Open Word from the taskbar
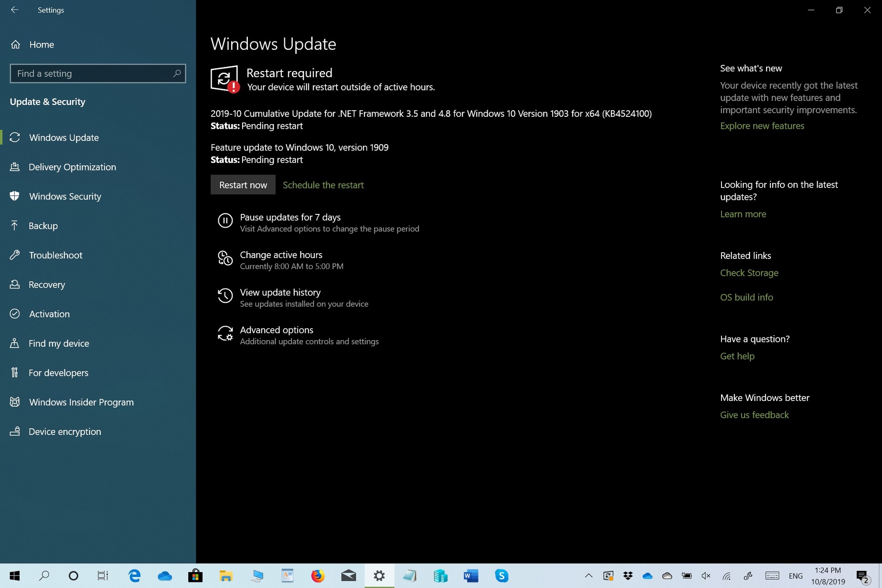This screenshot has height=588, width=882. tap(471, 576)
